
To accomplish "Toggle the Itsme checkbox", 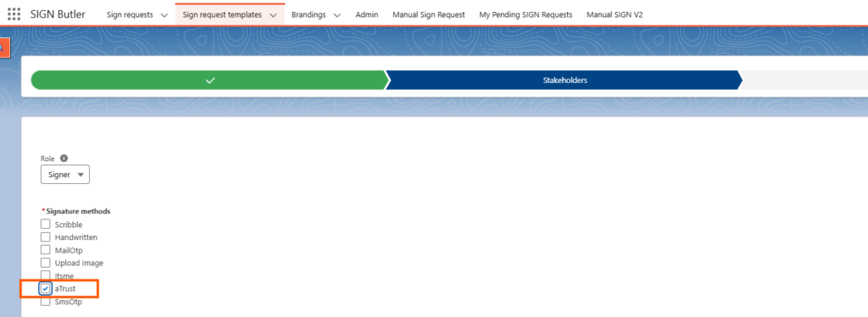I will (x=46, y=275).
